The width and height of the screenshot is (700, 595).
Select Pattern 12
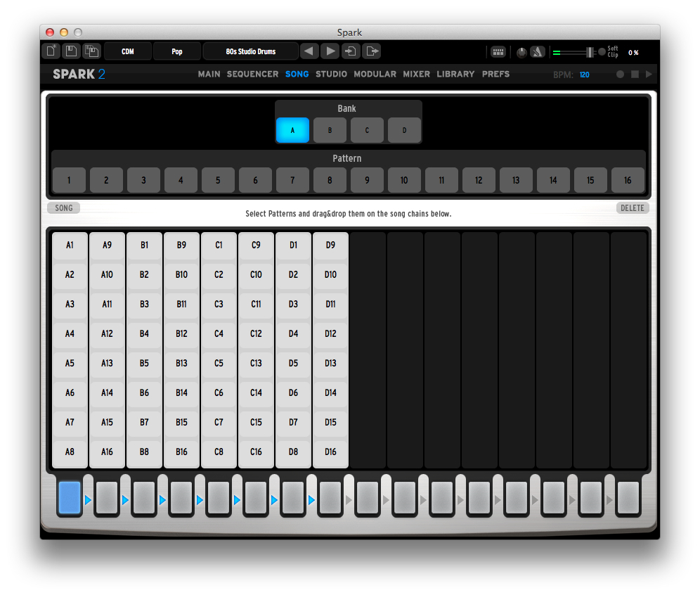pyautogui.click(x=479, y=181)
